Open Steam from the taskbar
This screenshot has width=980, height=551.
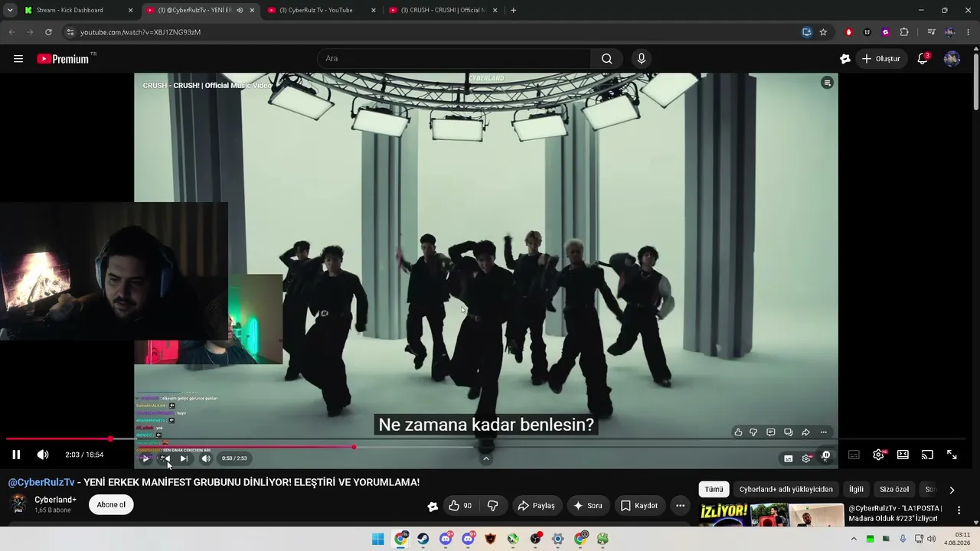click(x=423, y=539)
